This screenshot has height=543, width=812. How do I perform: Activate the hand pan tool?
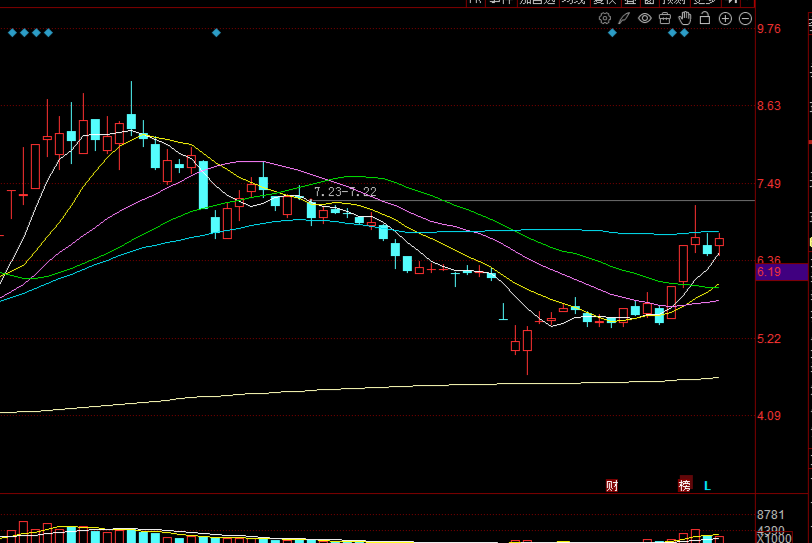coord(685,19)
